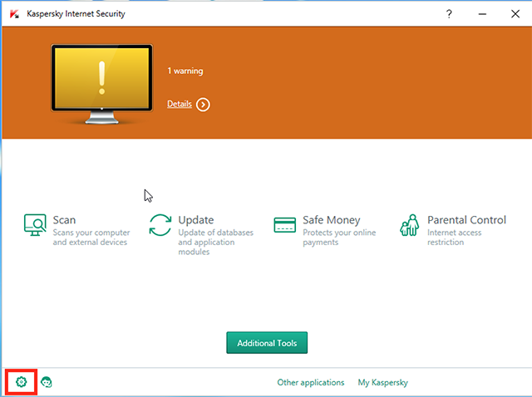Screen dimensions: 532x397
Task: Open help with the question mark
Action: [449, 14]
